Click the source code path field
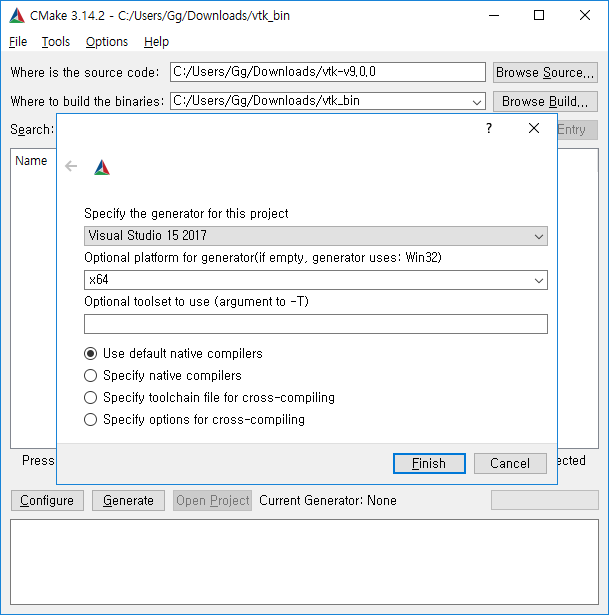609x615 pixels. (328, 72)
